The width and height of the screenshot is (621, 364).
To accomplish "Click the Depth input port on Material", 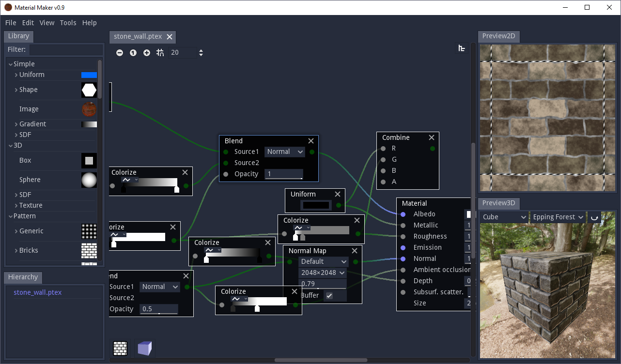I will point(403,281).
